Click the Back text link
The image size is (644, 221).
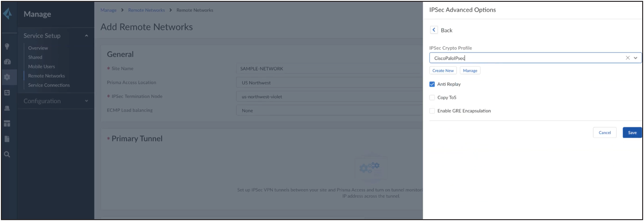click(x=447, y=30)
